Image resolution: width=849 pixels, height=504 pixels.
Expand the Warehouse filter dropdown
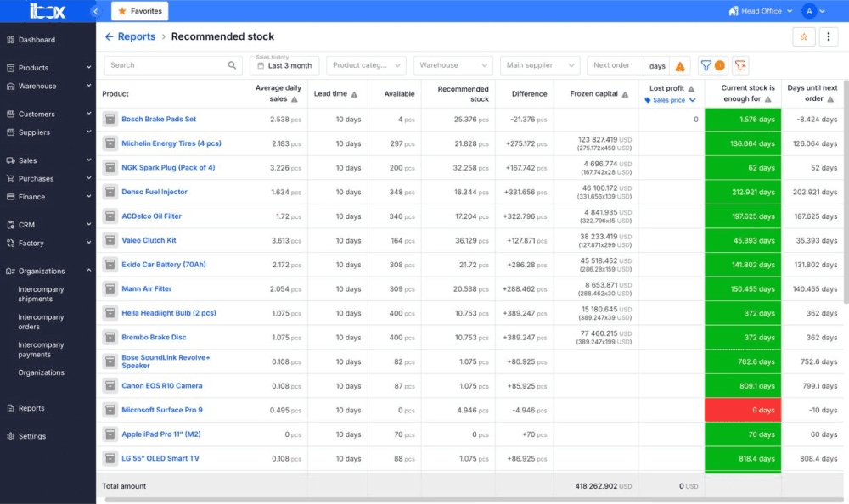click(453, 65)
